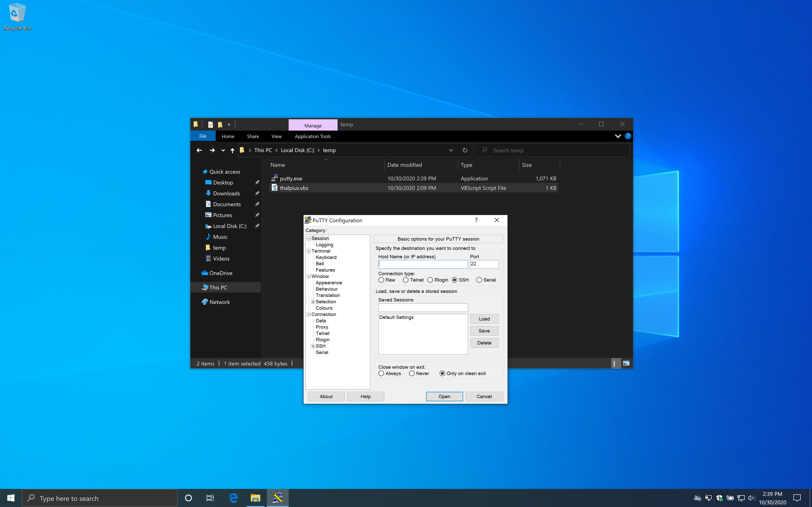Expand the SSH tree category
The image size is (812, 507).
(x=313, y=346)
